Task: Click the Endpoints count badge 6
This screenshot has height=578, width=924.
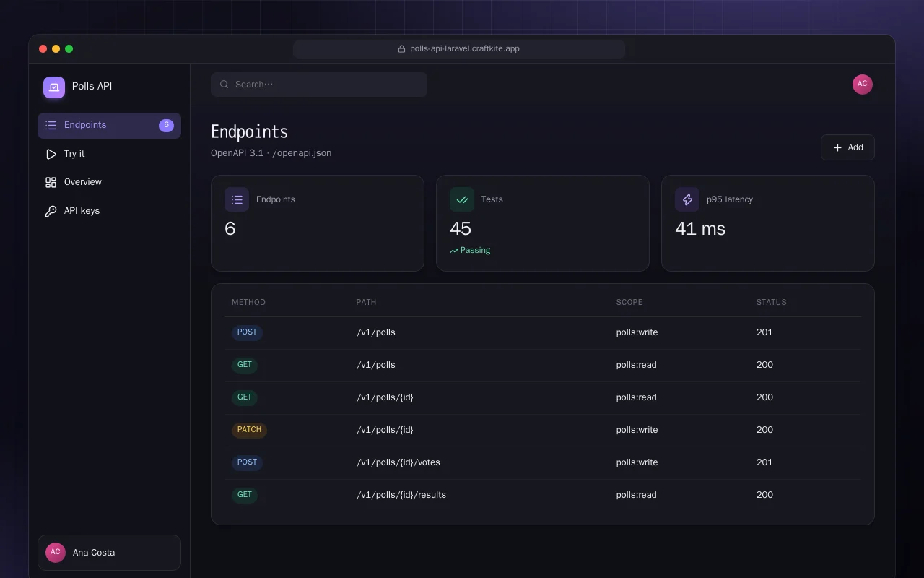Action: [166, 125]
